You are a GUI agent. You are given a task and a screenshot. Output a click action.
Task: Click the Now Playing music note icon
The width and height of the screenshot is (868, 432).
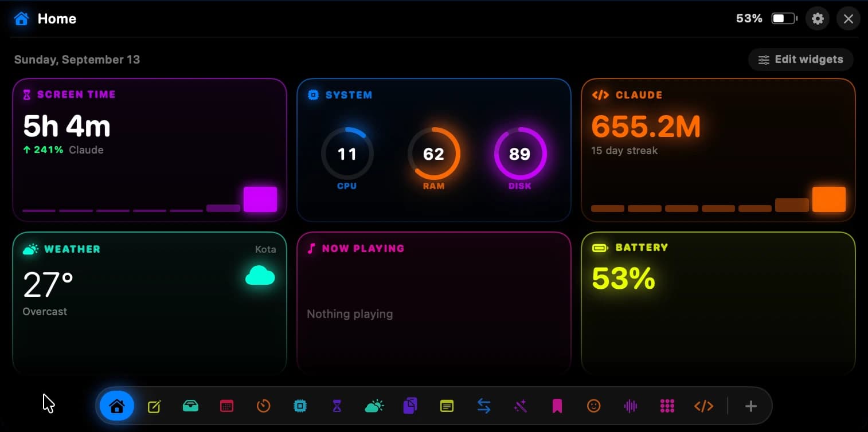click(311, 249)
